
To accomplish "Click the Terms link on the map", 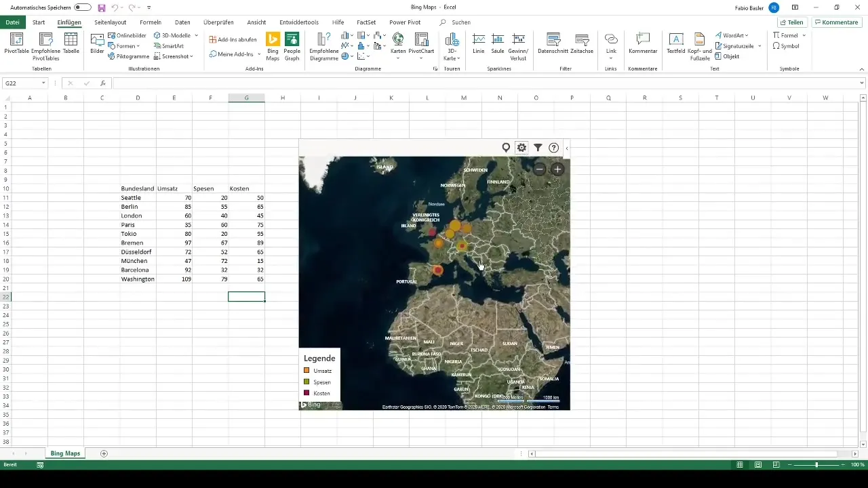I will coord(553,407).
